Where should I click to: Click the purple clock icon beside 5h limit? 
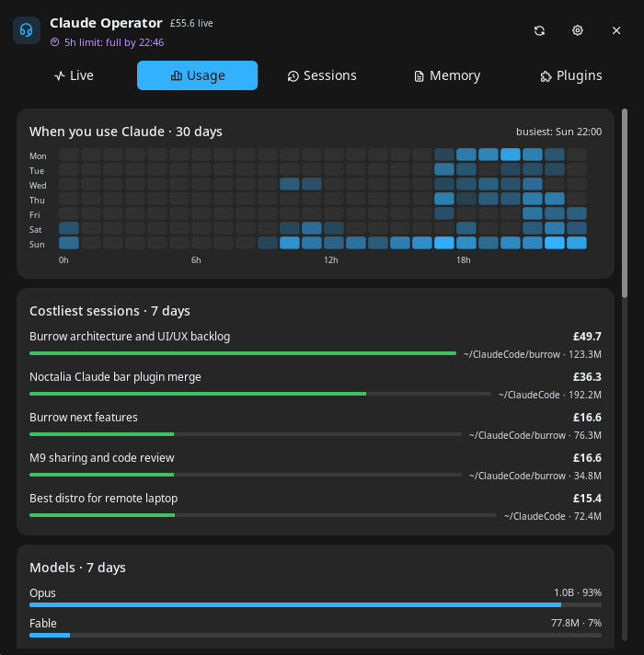[x=54, y=42]
